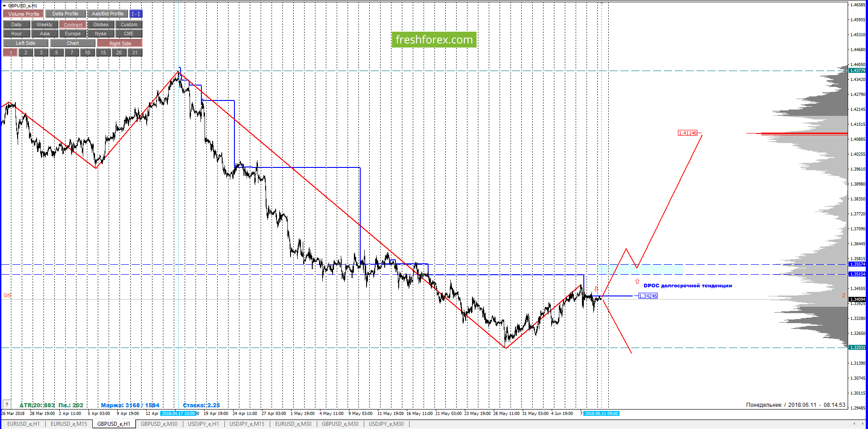Open the GBPUSD_e,H1 chart tab

(114, 424)
